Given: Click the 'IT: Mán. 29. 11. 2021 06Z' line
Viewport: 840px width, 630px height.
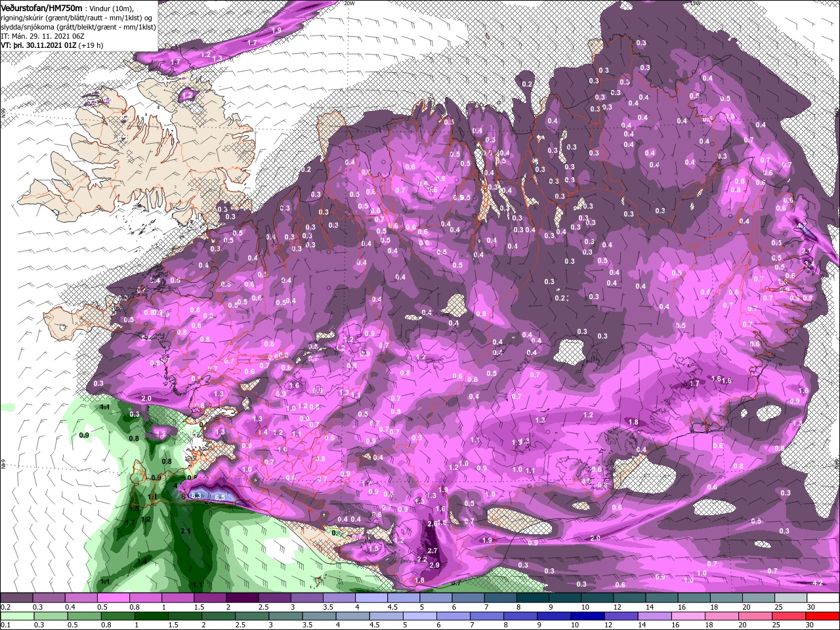Looking at the screenshot, I should tap(44, 35).
